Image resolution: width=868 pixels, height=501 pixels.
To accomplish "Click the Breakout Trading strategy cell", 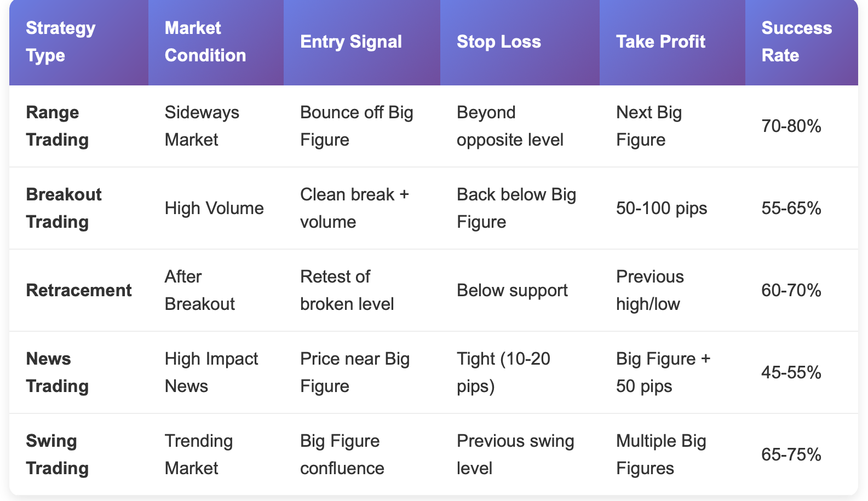I will pyautogui.click(x=79, y=208).
